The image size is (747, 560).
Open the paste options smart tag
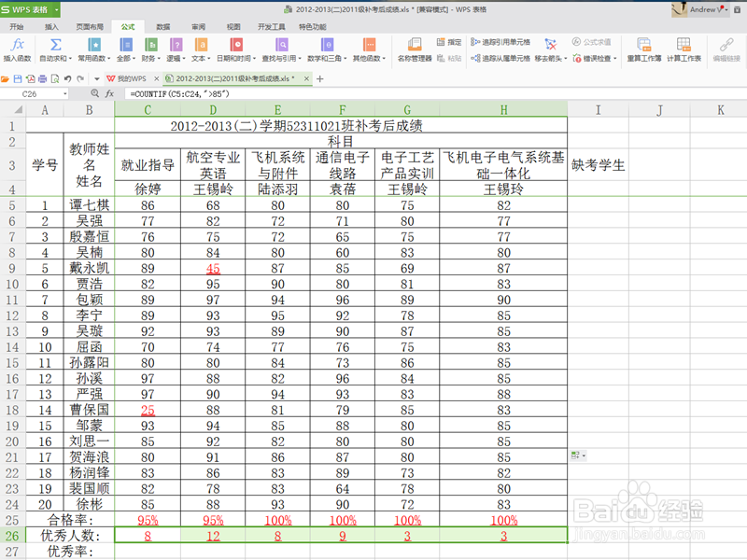pyautogui.click(x=578, y=455)
